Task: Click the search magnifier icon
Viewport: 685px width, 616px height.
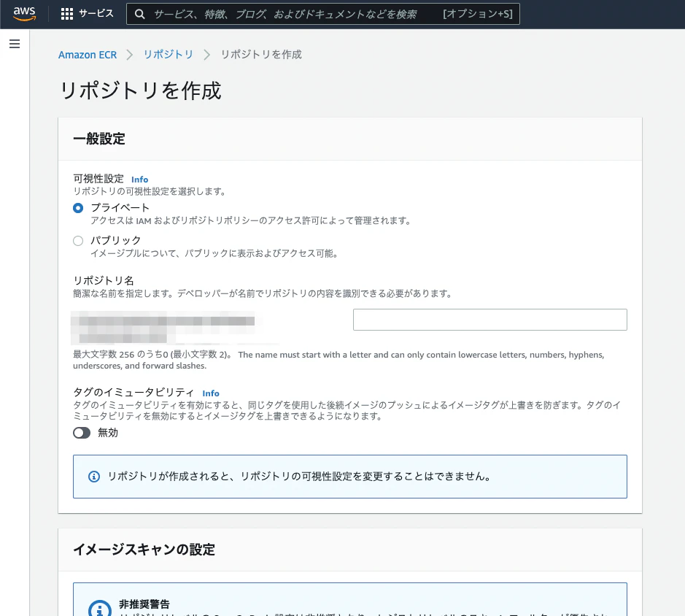Action: tap(140, 14)
